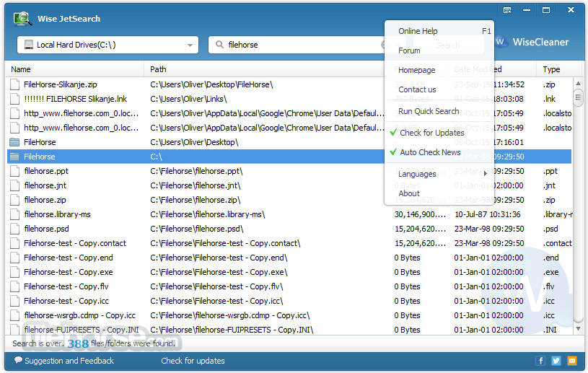This screenshot has height=373, width=588.
Task: Click the vertical scrollbar thumb
Action: point(578,97)
